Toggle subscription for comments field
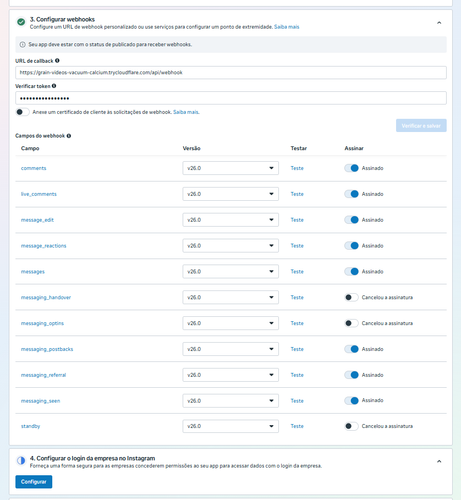 coord(351,168)
